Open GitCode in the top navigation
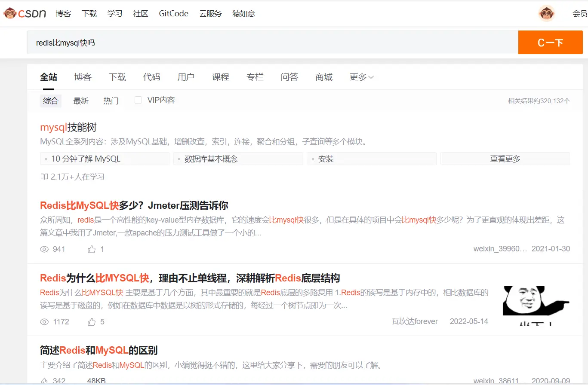The width and height of the screenshot is (588, 385). point(174,13)
